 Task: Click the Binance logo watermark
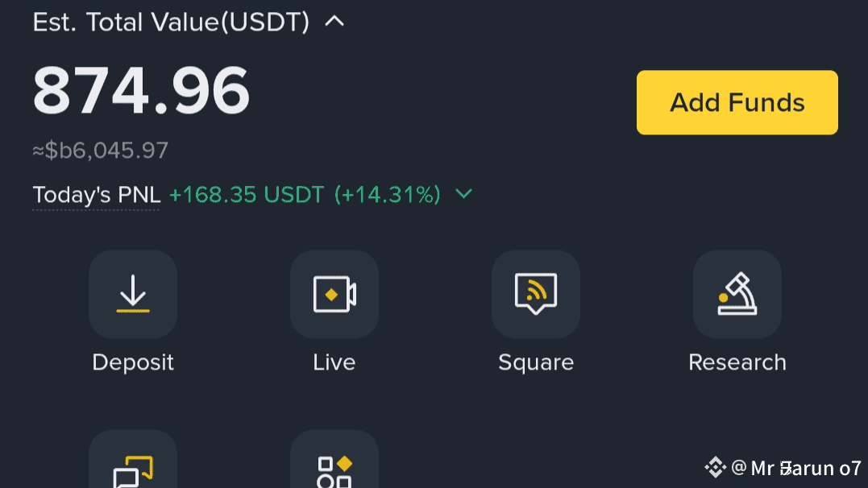[x=715, y=468]
